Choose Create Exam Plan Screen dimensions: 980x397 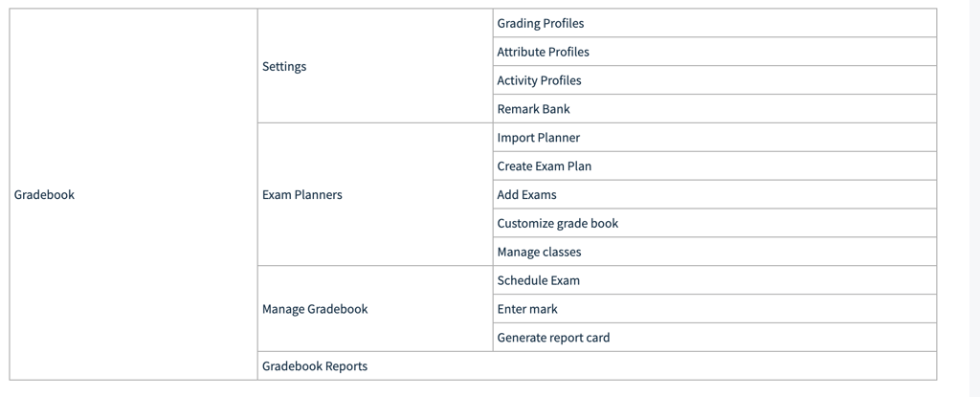pyautogui.click(x=544, y=166)
